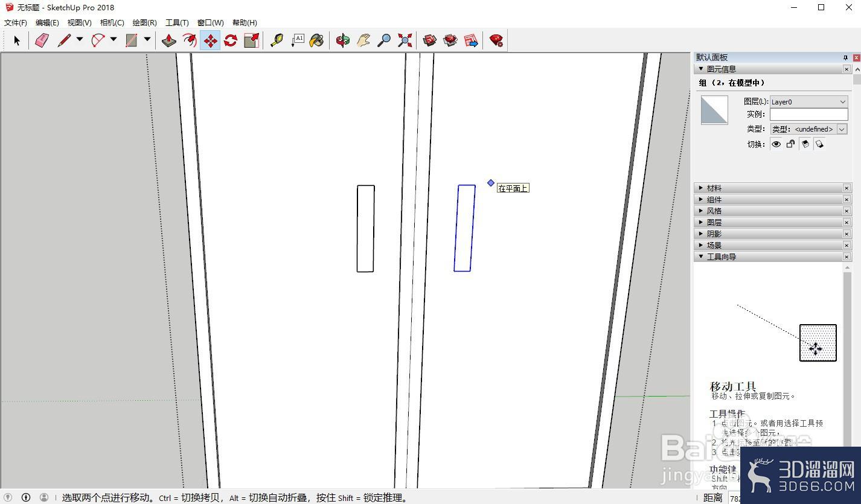This screenshot has width=861, height=504.
Task: Click the status bar info icon
Action: [26, 497]
